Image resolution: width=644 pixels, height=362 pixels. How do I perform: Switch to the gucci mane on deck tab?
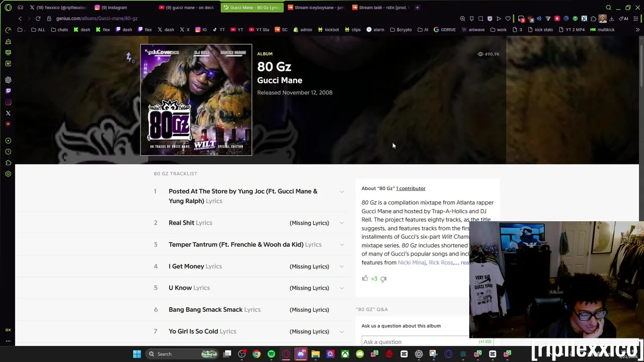click(x=187, y=8)
